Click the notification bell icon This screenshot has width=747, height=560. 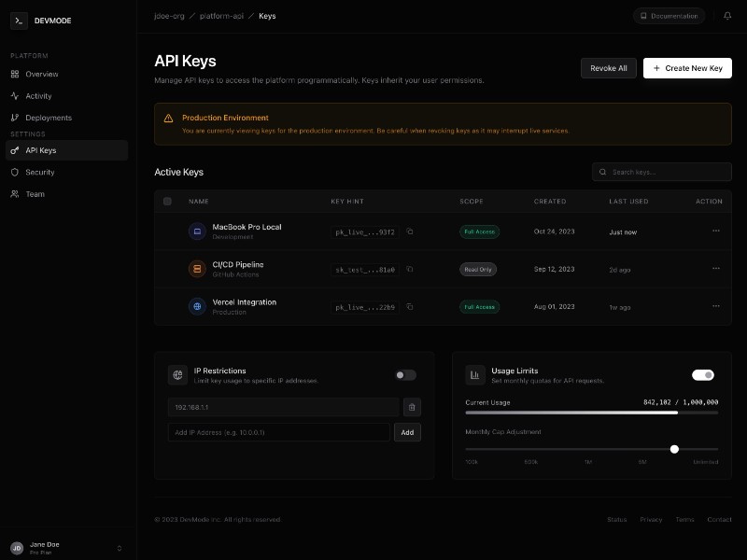[x=726, y=16]
